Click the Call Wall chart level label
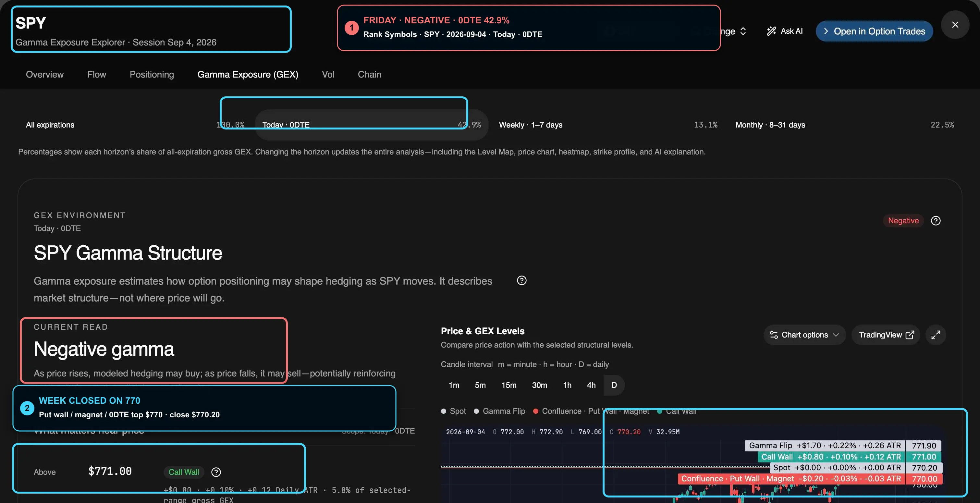The height and width of the screenshot is (503, 980). pos(831,457)
